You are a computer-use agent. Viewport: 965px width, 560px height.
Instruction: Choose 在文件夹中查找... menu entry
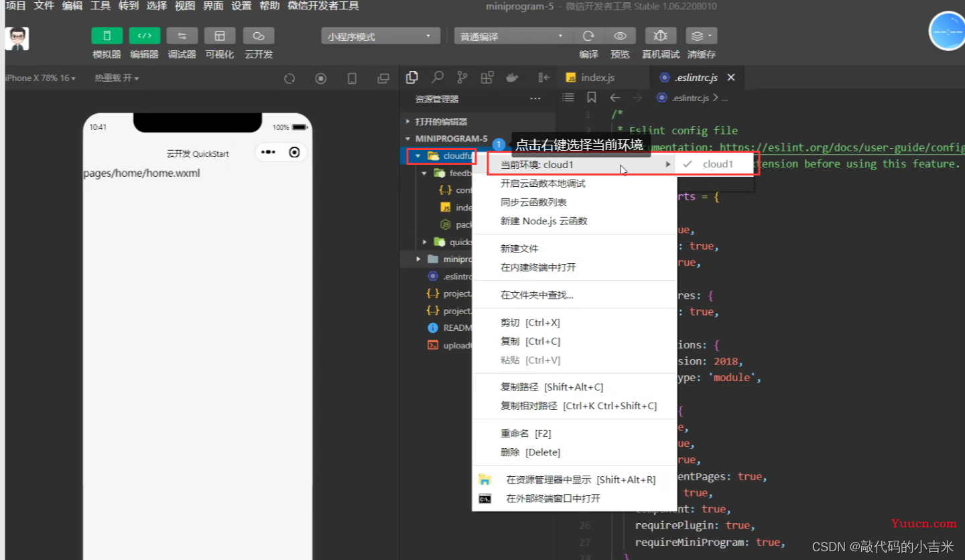(574, 295)
